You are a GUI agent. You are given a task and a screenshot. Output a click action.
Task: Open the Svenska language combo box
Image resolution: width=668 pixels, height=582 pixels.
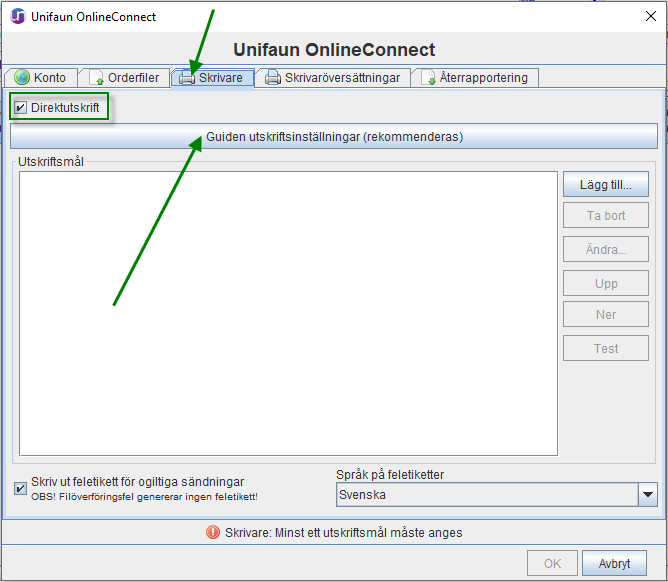coord(485,495)
